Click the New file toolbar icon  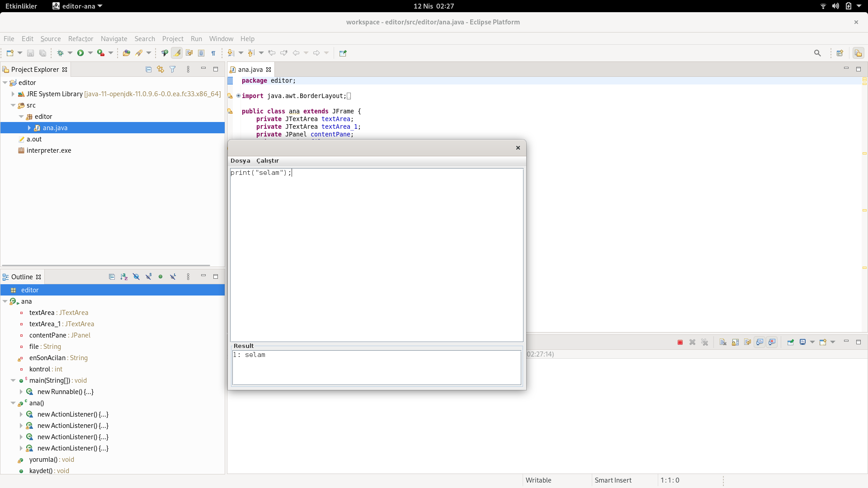click(x=10, y=53)
